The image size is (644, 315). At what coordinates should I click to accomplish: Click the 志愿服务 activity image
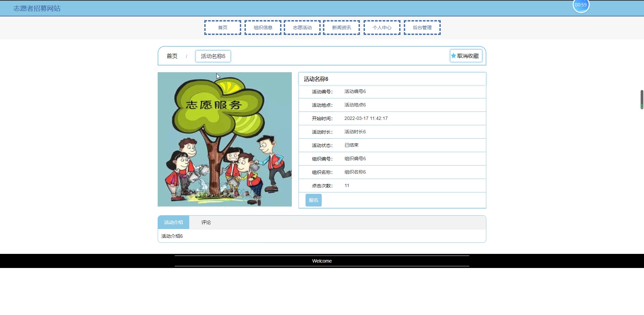coord(225,139)
